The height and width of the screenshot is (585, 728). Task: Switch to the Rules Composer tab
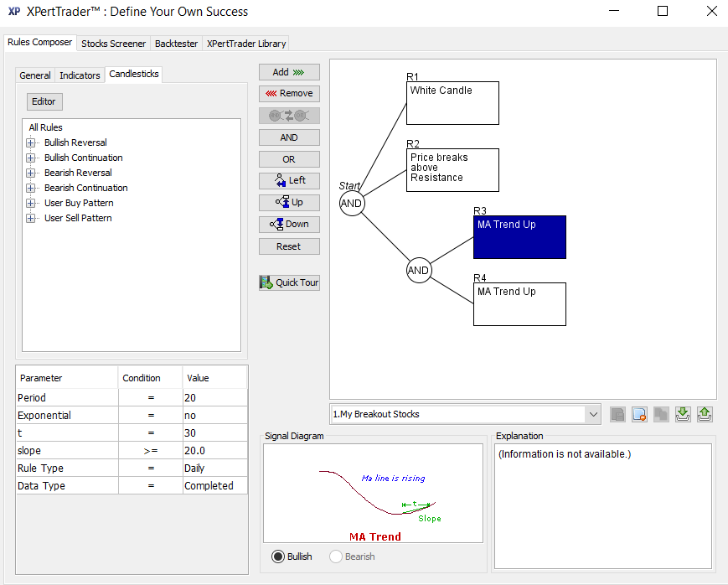click(40, 42)
